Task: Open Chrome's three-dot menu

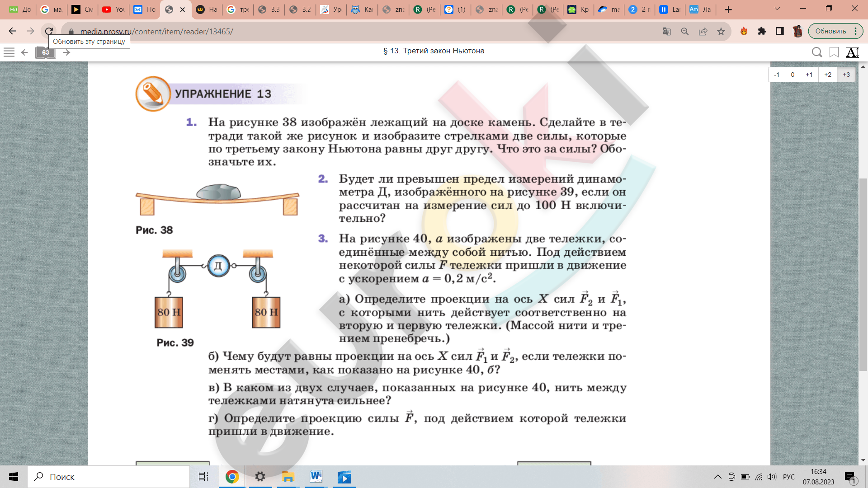Action: (856, 31)
